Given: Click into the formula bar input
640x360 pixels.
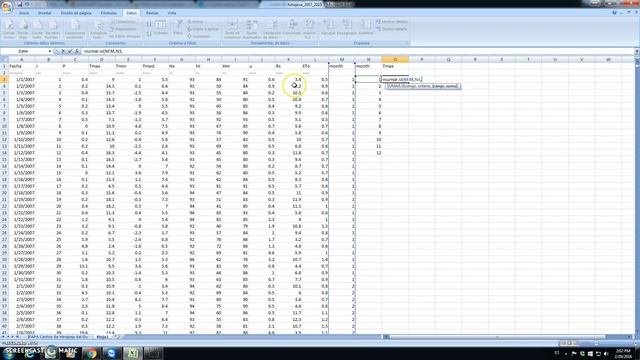Looking at the screenshot, I should click(357, 51).
